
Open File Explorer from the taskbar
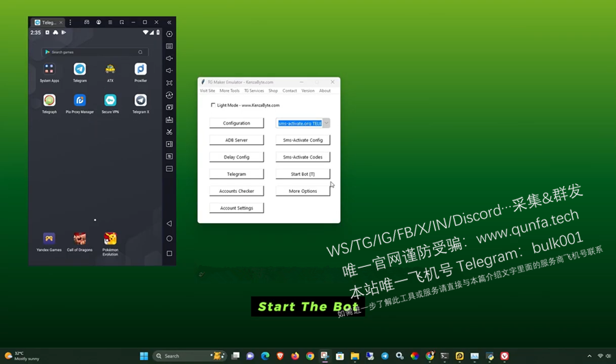click(355, 356)
